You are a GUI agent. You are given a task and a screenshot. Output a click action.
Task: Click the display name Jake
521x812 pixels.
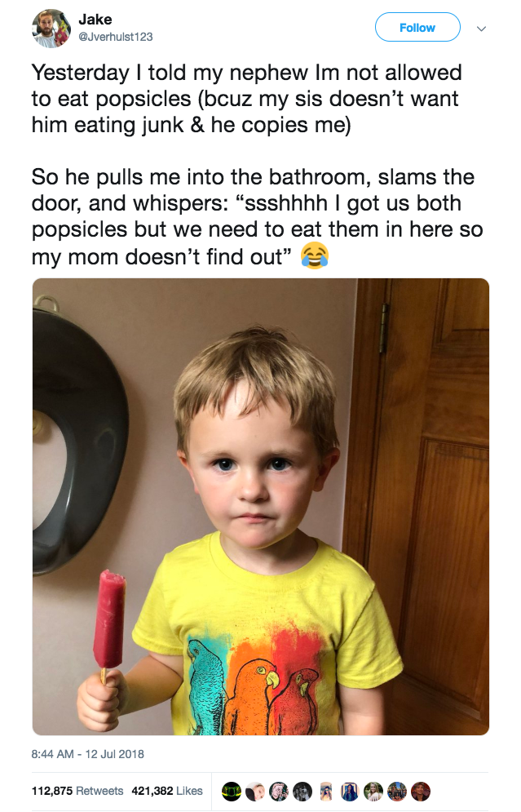pos(95,20)
